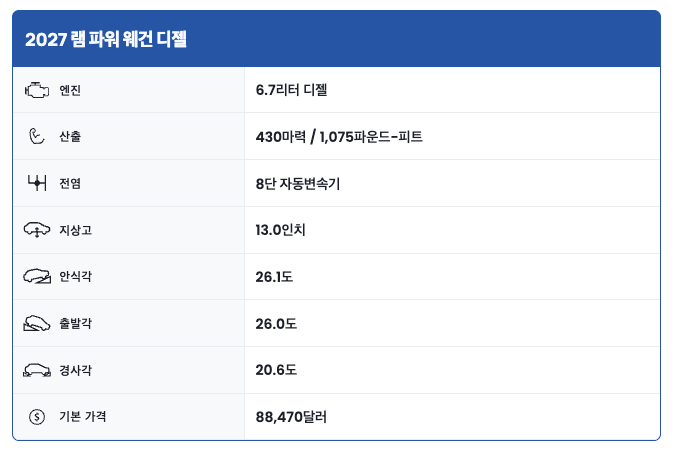Click the ground clearance icon beside 지상고
The height and width of the screenshot is (454, 673).
[37, 230]
